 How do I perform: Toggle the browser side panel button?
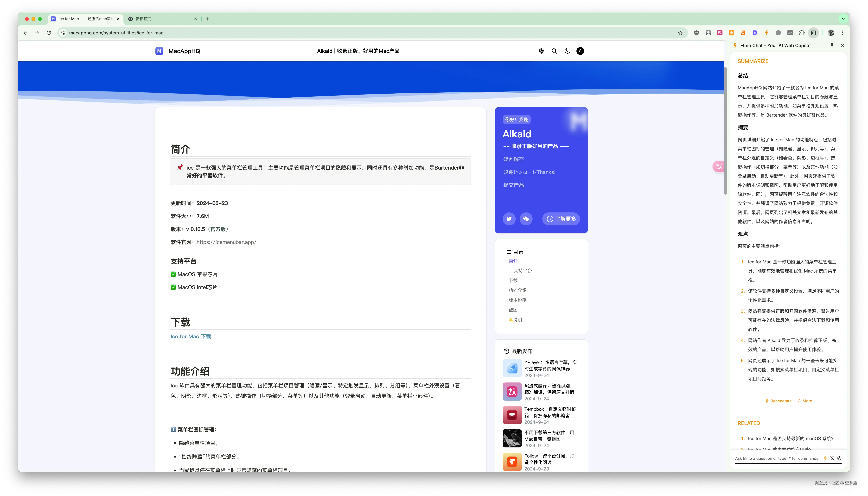813,33
